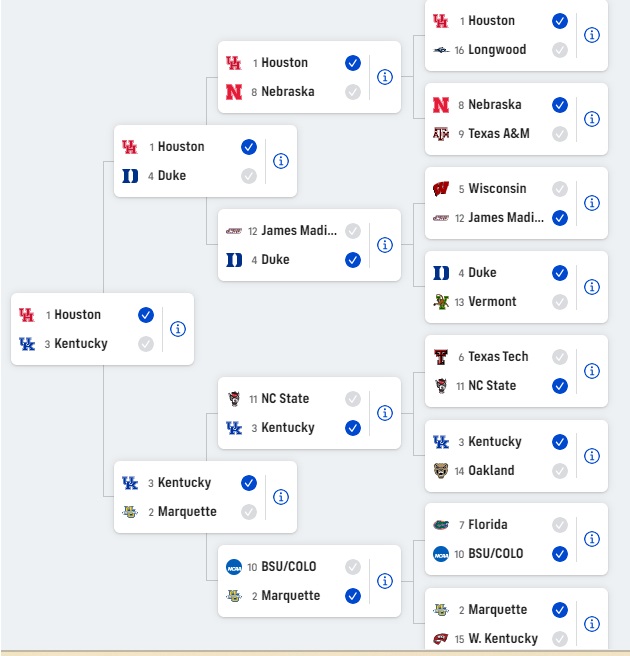Viewport: 630px width, 656px height.
Task: Choose Florida over BSU/COLO
Action: (x=560, y=525)
